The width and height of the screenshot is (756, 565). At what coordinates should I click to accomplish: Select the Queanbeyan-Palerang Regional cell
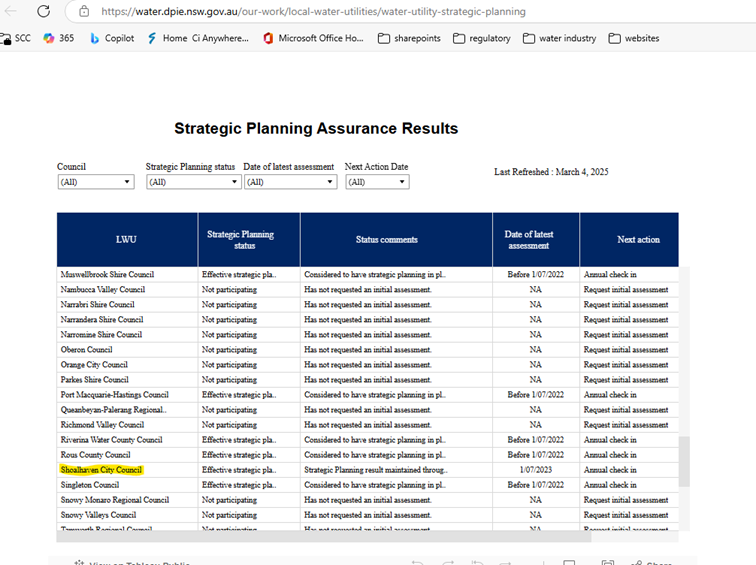coord(127,409)
